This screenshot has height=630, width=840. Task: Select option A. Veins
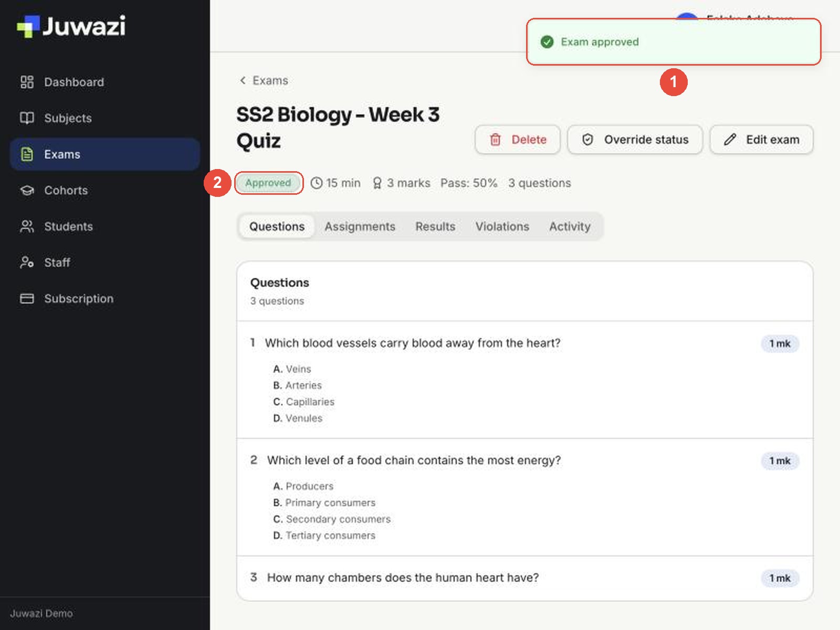tap(292, 369)
